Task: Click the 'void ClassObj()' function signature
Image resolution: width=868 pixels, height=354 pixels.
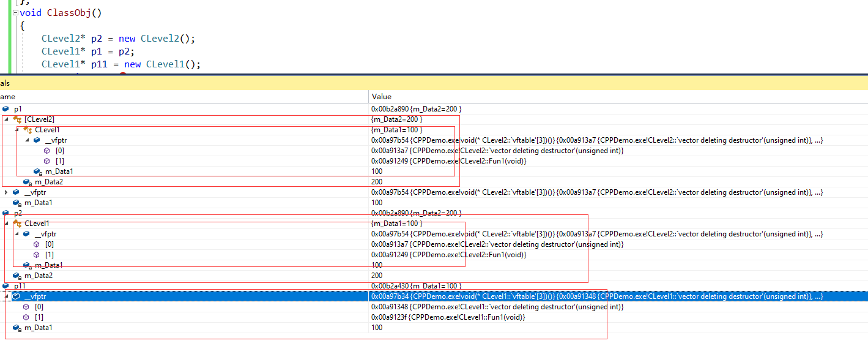Action: pos(61,12)
